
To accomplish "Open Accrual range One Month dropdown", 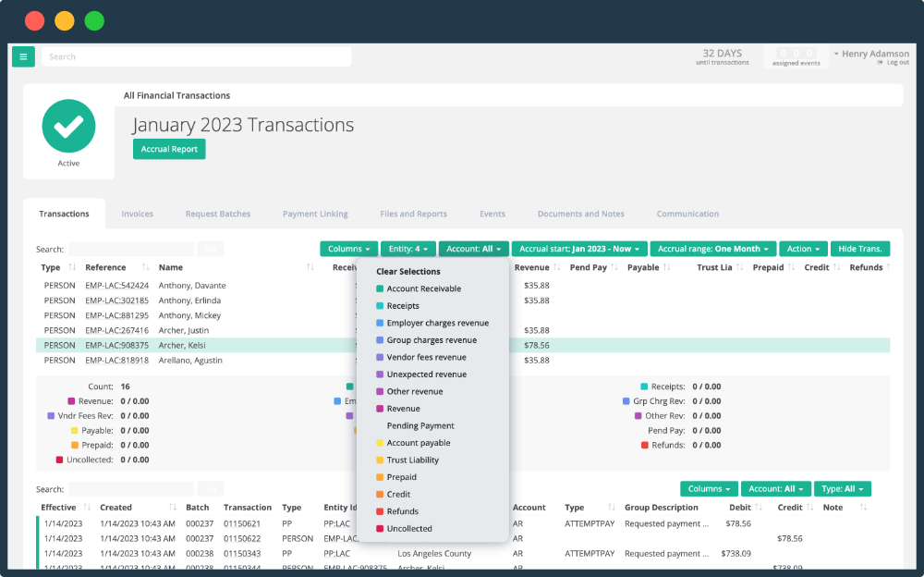I will tap(713, 249).
